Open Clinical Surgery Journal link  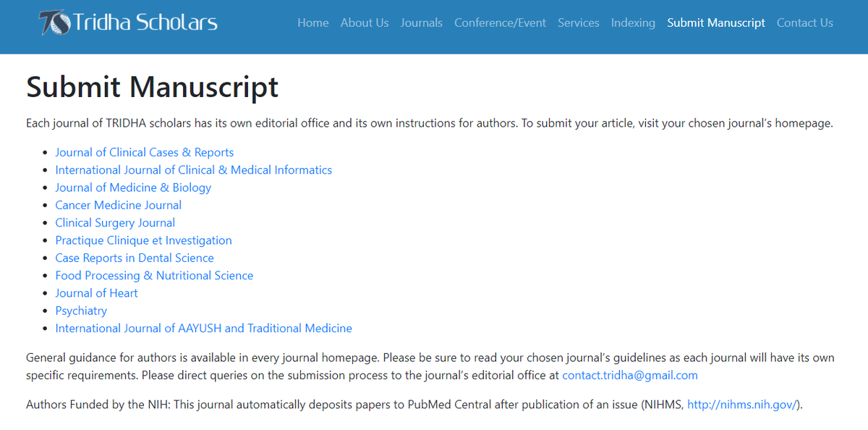point(115,223)
